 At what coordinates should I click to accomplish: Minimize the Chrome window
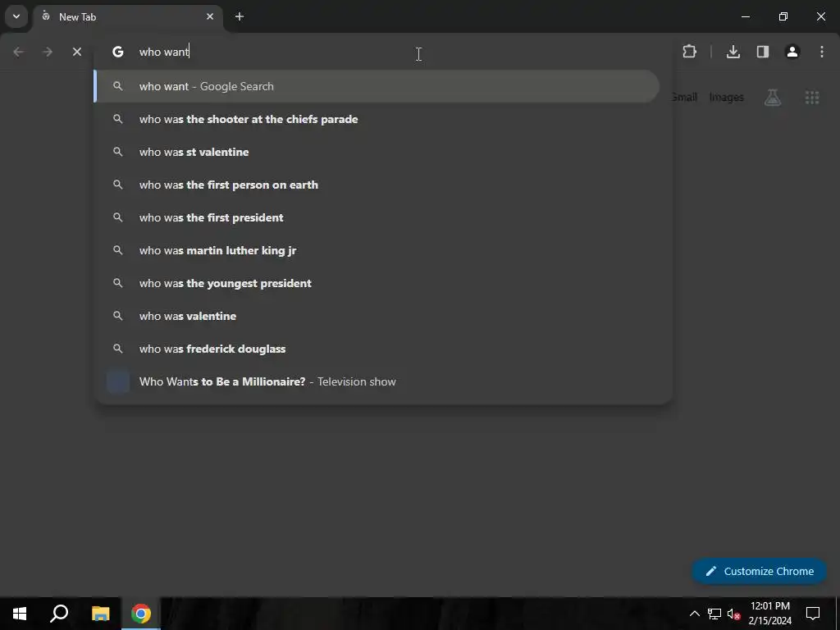(x=745, y=16)
